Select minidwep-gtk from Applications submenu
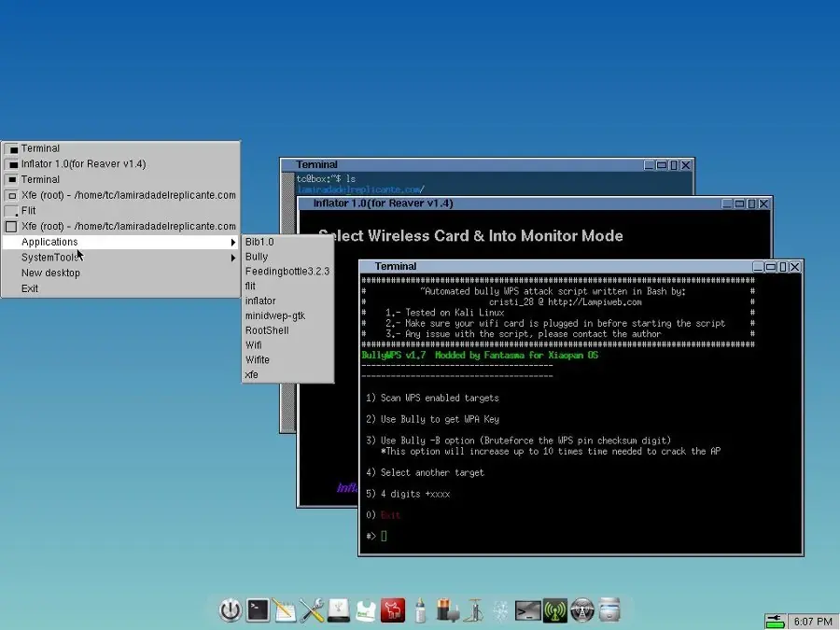The image size is (840, 630). click(x=274, y=315)
